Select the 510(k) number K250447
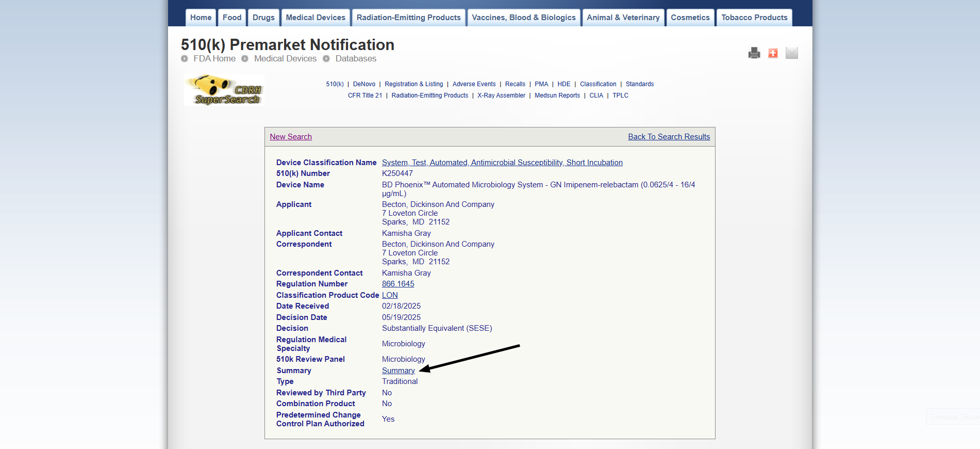Screen dimensions: 980x449 (x=397, y=173)
